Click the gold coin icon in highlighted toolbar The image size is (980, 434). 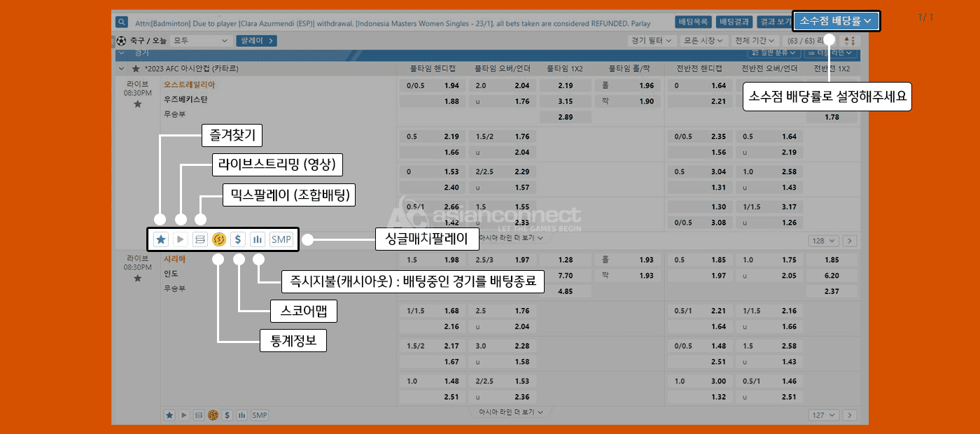pyautogui.click(x=219, y=239)
